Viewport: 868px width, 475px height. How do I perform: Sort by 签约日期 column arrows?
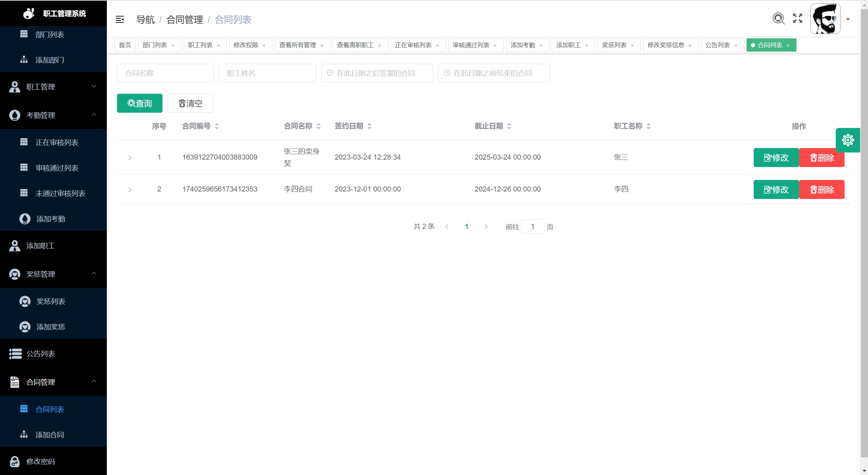point(369,126)
